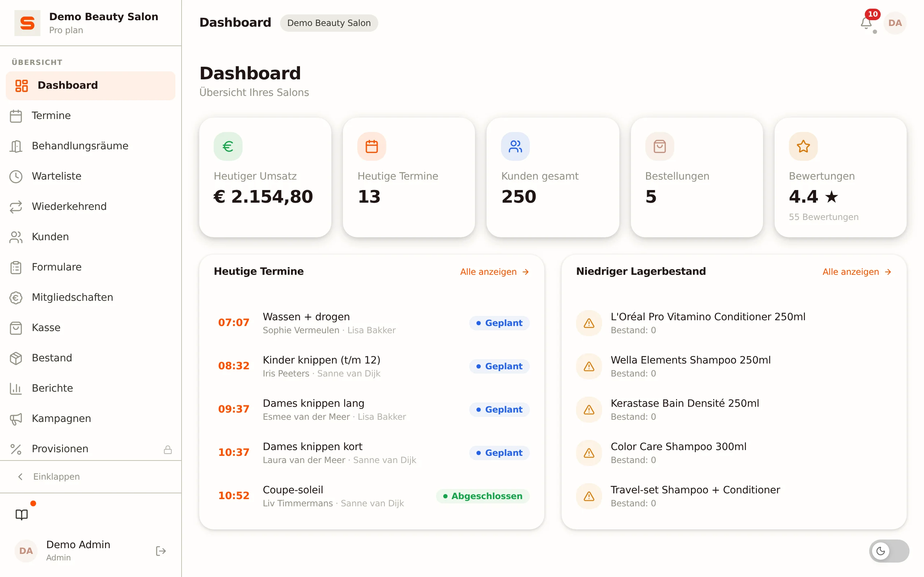924x577 pixels.
Task: Open the Demo Beauty Salon workspace switcher
Action: pyautogui.click(x=91, y=23)
